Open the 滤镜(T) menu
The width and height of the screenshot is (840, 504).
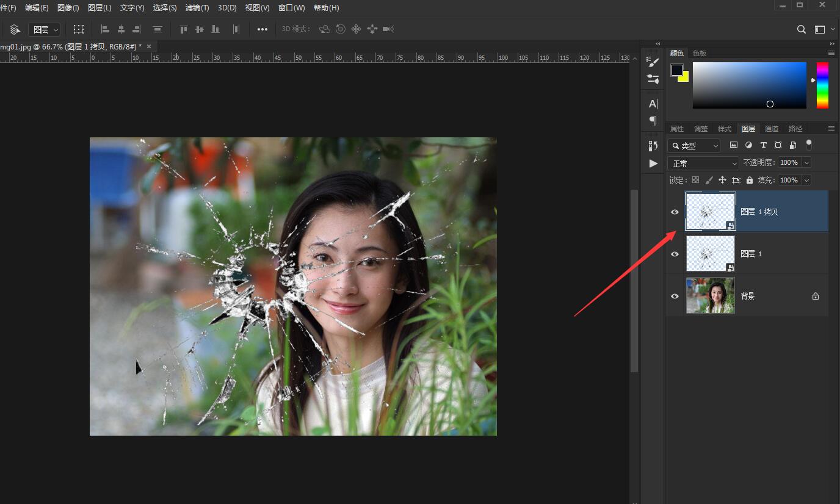197,8
